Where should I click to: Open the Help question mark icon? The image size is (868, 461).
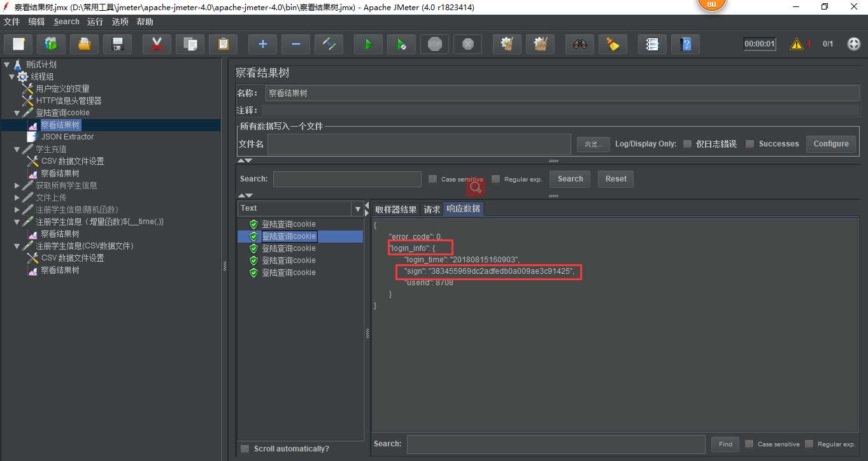685,44
